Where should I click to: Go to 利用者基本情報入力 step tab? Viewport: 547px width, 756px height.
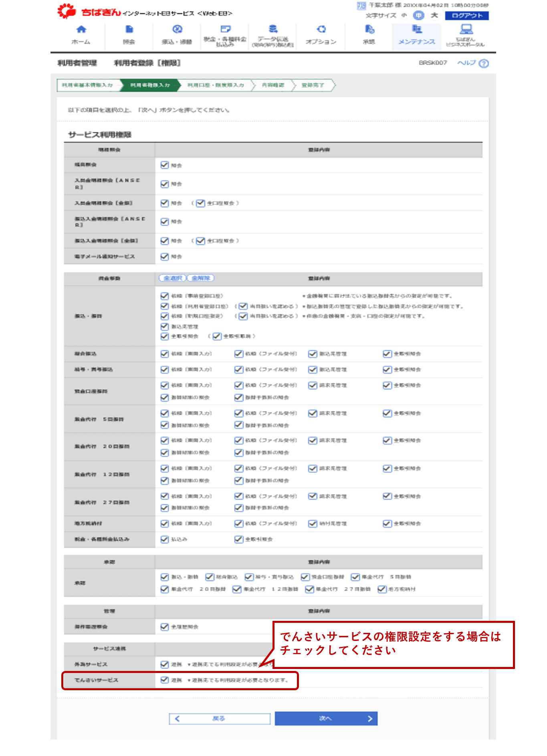(87, 85)
